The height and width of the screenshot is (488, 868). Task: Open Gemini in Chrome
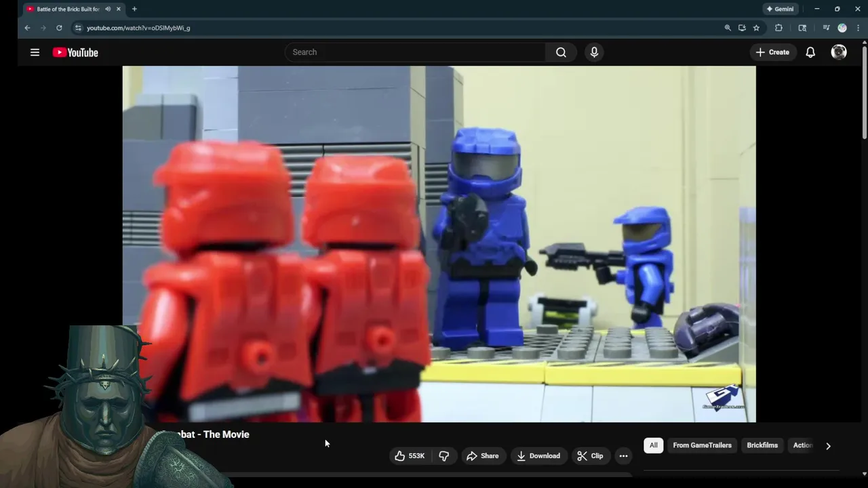[780, 9]
